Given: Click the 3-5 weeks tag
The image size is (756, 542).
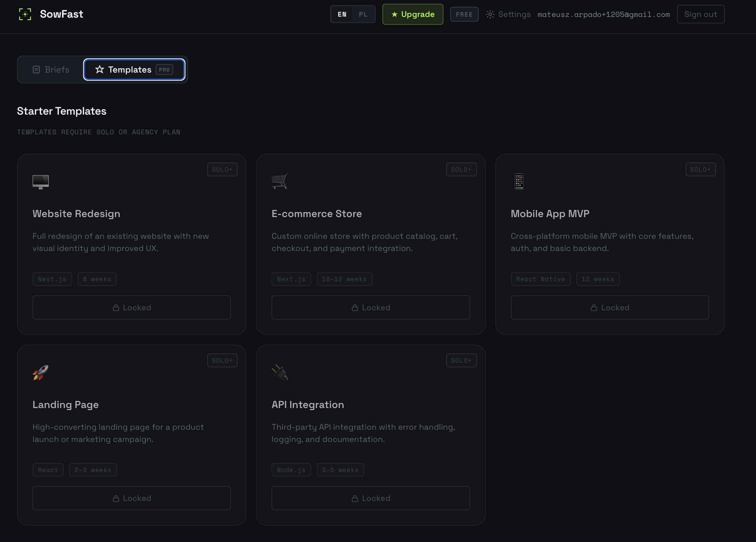Looking at the screenshot, I should click(340, 470).
